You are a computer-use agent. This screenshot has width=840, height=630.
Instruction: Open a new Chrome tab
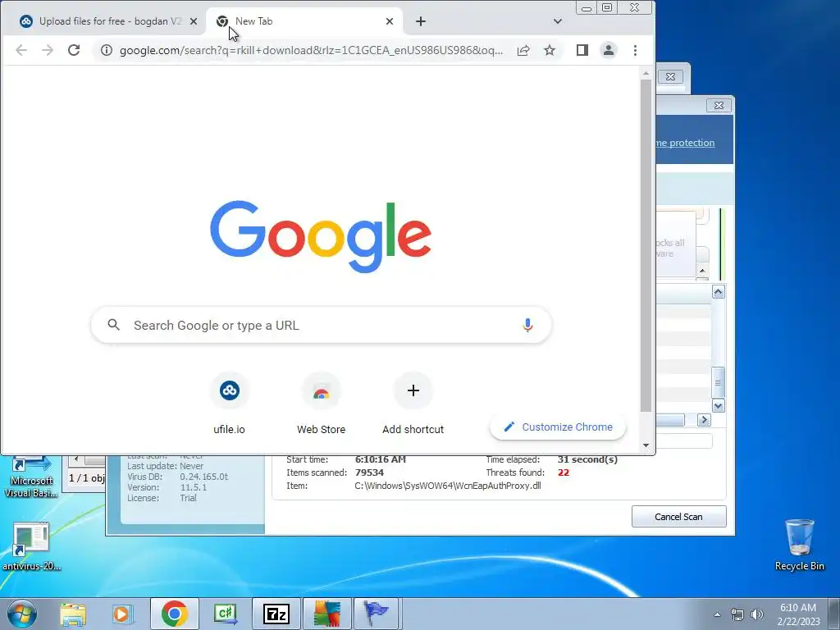coord(421,21)
